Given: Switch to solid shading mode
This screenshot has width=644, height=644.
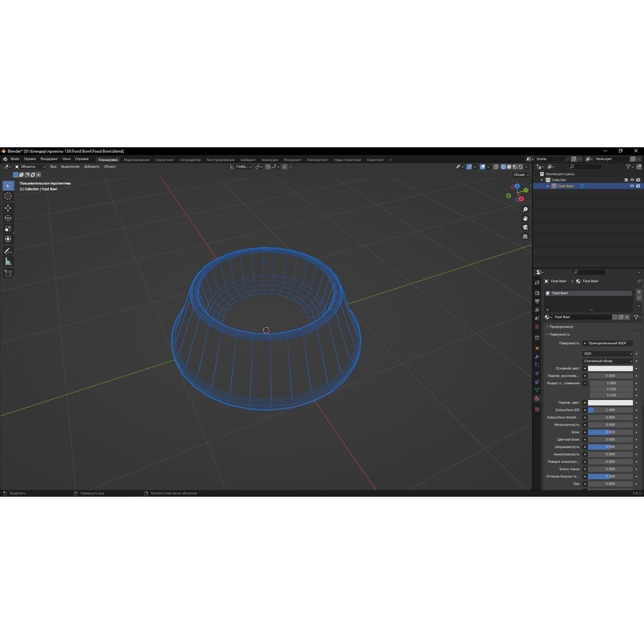Looking at the screenshot, I should click(x=509, y=167).
